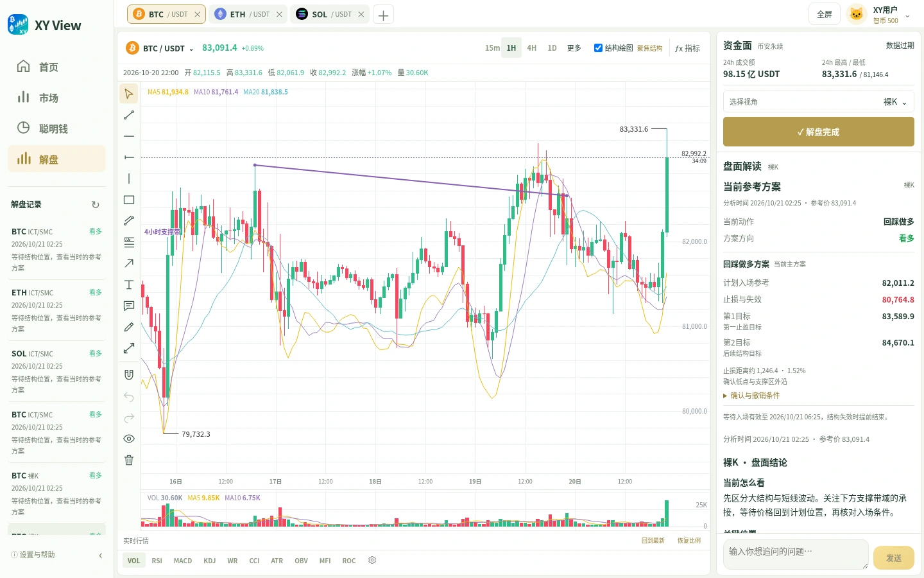Open 市场 in the sidebar

[56, 98]
